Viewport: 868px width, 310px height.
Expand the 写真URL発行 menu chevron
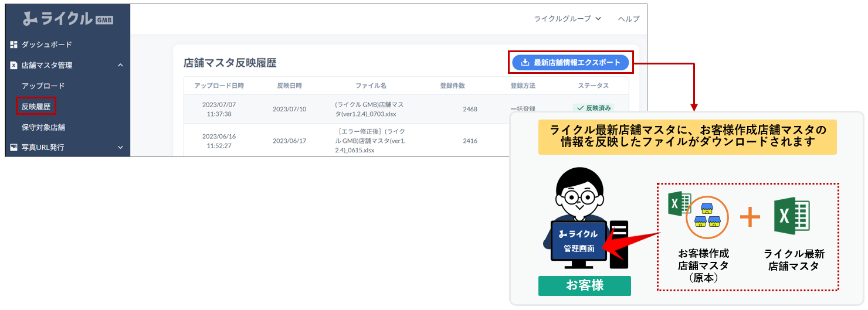coord(120,148)
